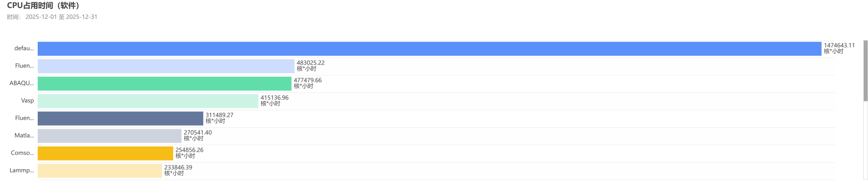Click the bright yellow Comso... bar

click(105, 153)
